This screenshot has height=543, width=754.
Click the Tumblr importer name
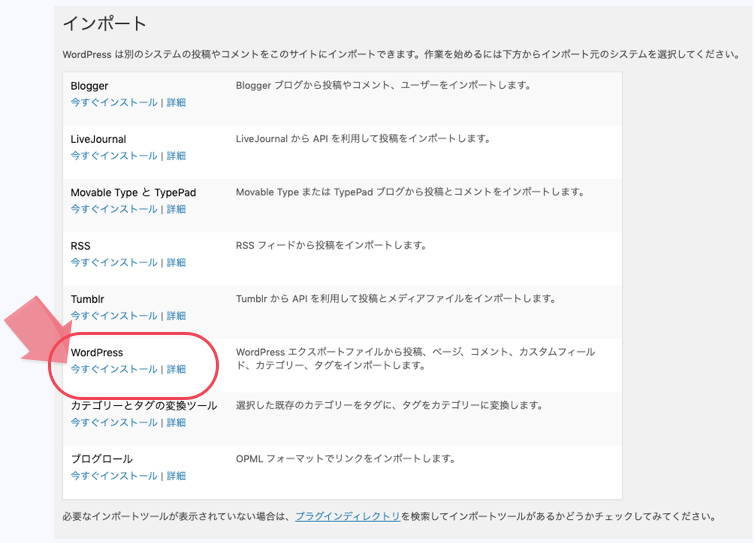point(88,300)
